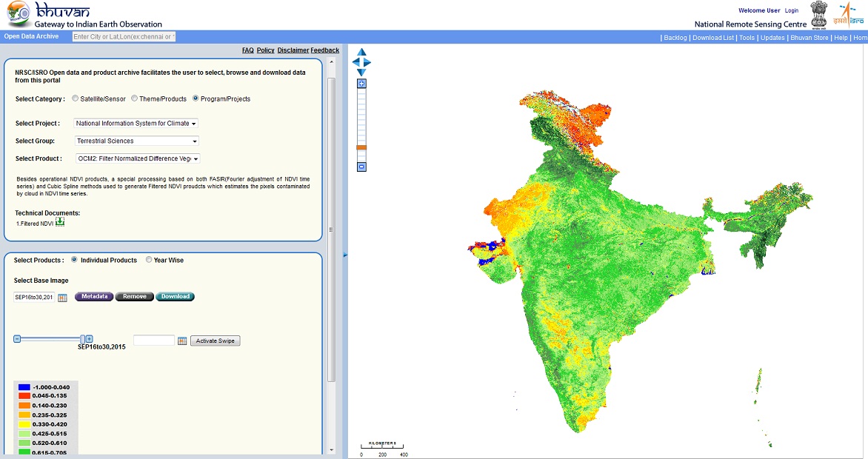This screenshot has height=459, width=868.
Task: Open the Download List menu item
Action: click(x=713, y=38)
